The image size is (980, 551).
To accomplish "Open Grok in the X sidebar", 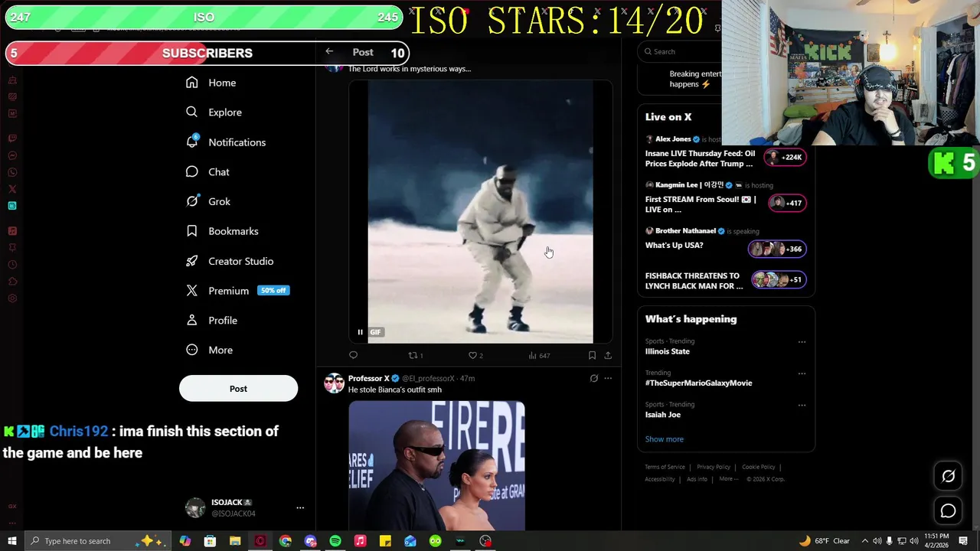I will (x=208, y=201).
